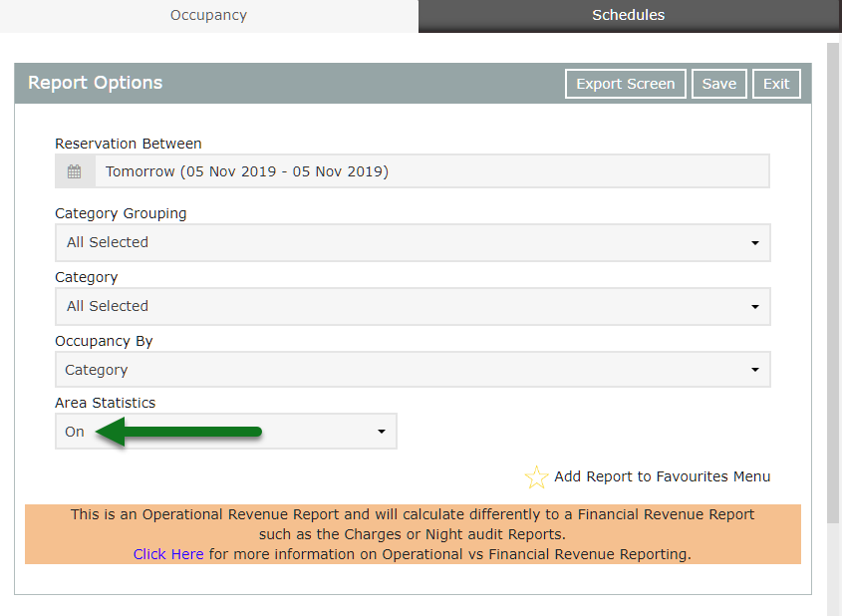Expand the Category dropdown

pos(413,307)
